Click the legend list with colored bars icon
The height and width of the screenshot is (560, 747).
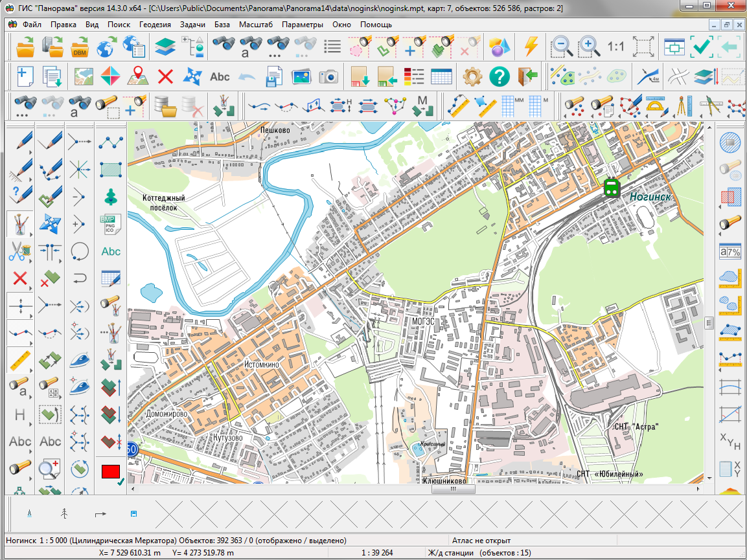click(x=413, y=76)
